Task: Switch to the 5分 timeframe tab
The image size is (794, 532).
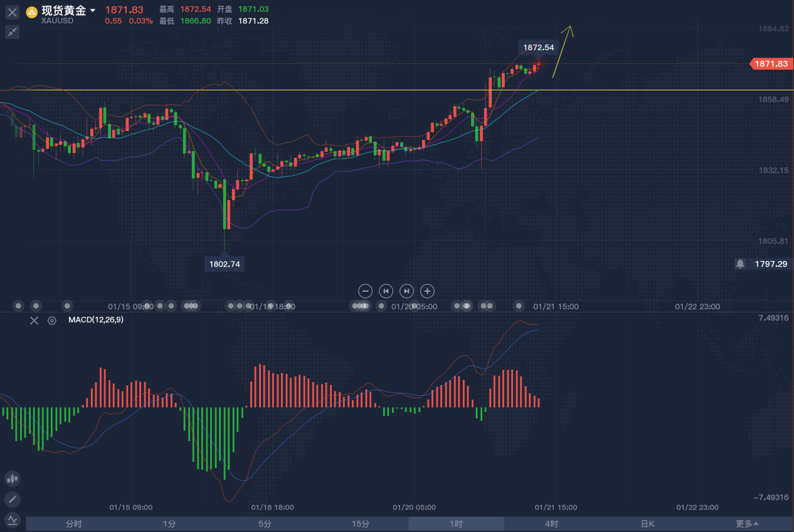Action: [265, 524]
